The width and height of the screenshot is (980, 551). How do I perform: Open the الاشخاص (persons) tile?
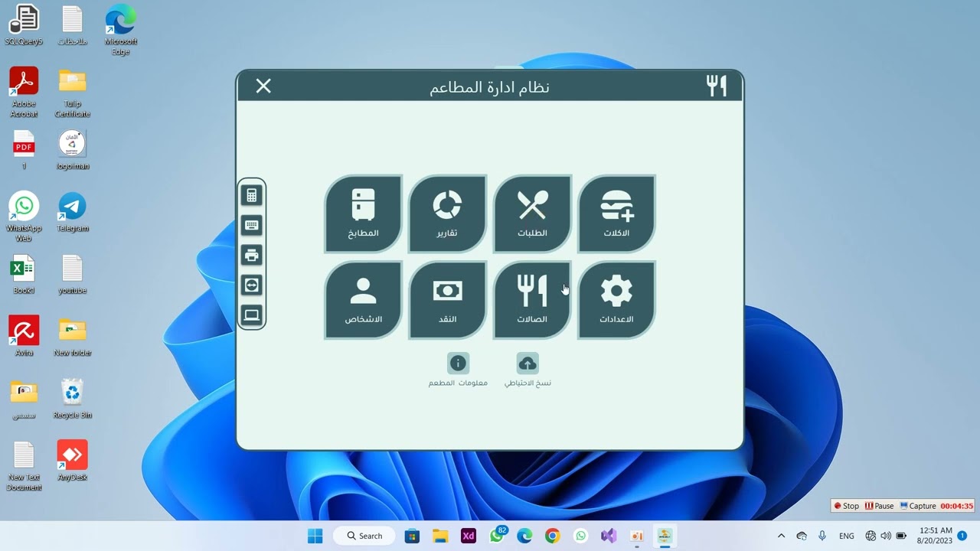[x=363, y=300]
